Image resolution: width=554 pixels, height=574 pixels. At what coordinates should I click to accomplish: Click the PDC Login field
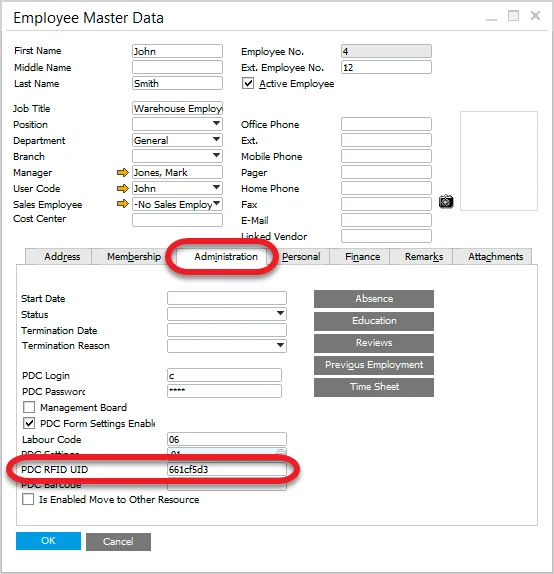click(224, 375)
